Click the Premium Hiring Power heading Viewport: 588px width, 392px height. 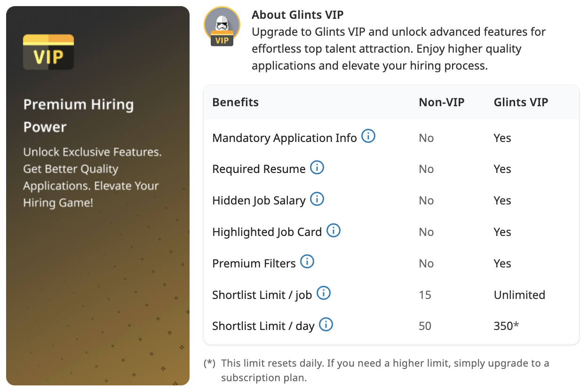[x=79, y=116]
